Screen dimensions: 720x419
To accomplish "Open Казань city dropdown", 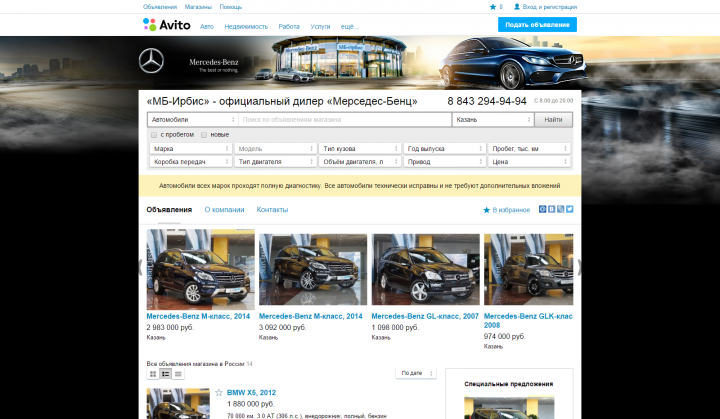I will coord(493,119).
